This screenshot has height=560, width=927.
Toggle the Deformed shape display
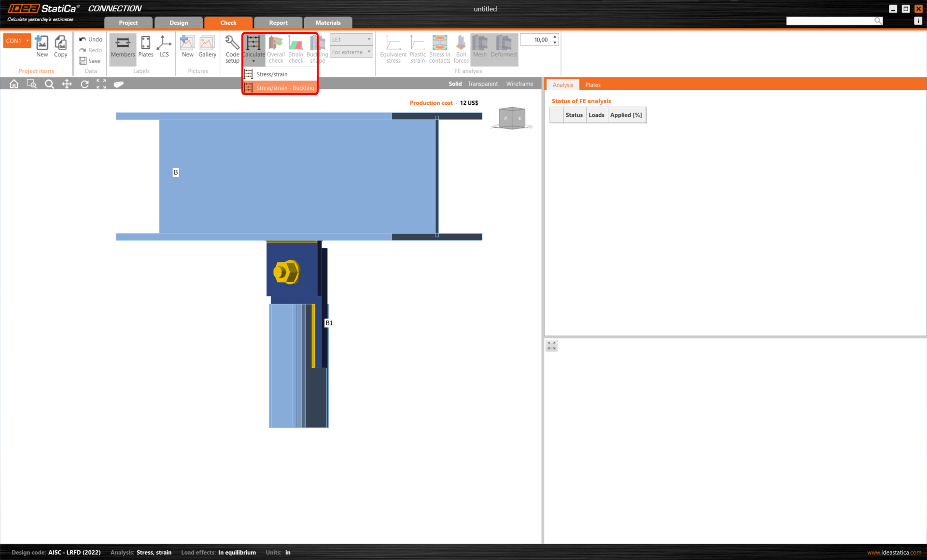point(504,48)
